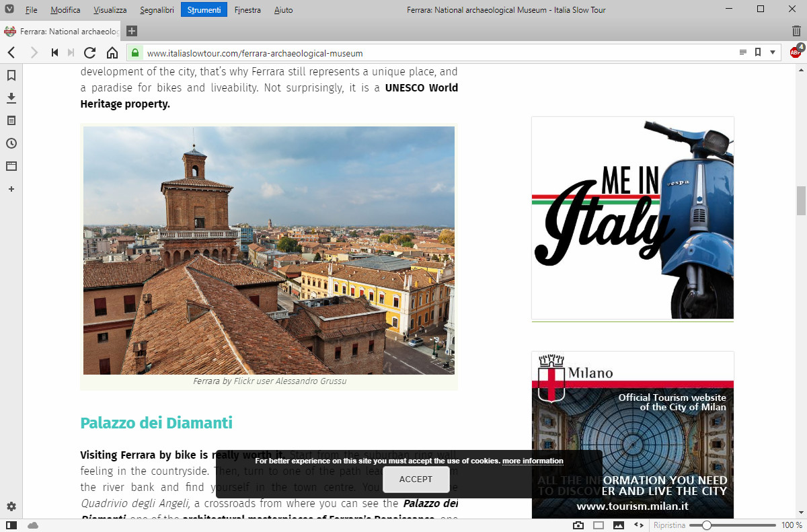Open reader view in address bar
The height and width of the screenshot is (532, 807).
pos(743,52)
